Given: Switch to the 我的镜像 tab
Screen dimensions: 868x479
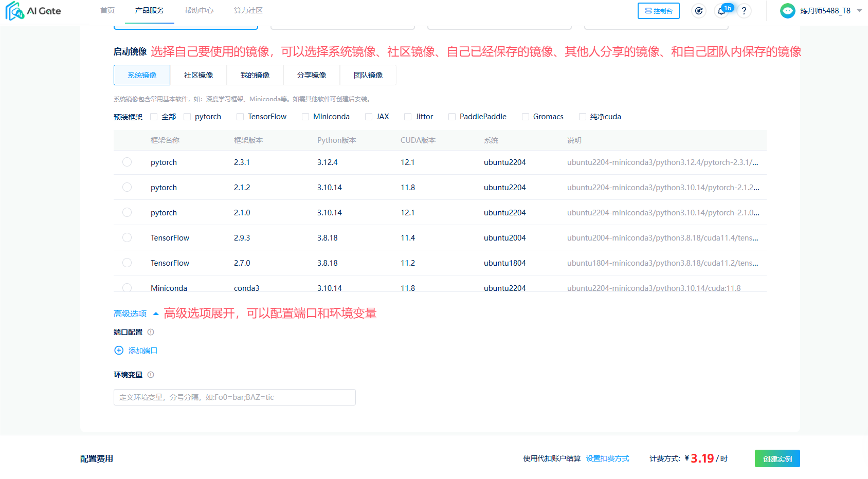Looking at the screenshot, I should [x=255, y=75].
